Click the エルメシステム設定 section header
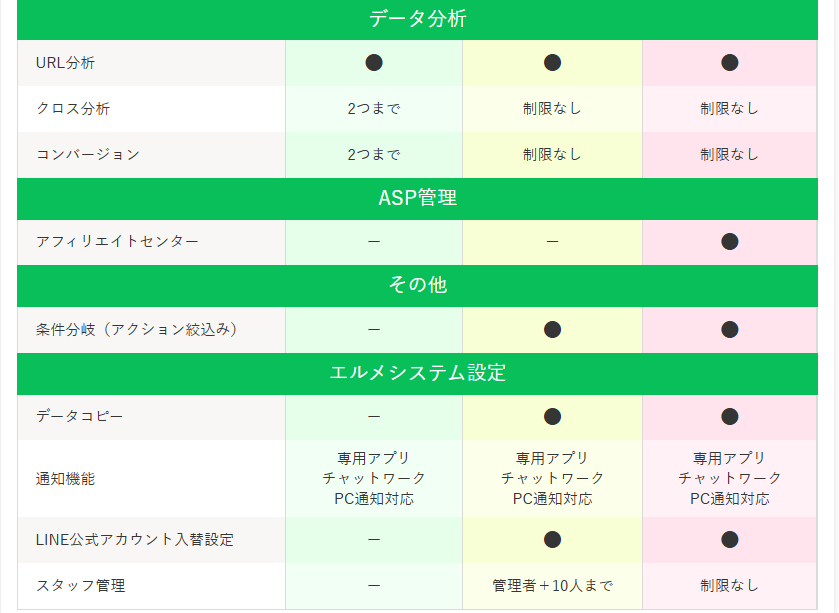The height and width of the screenshot is (613, 839). [x=417, y=373]
